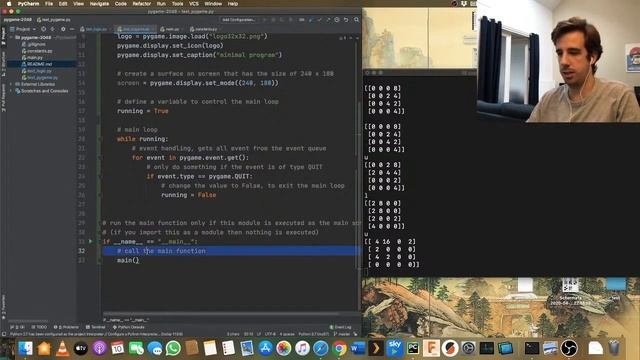This screenshot has height=360, width=640.
Task: Click the 4 spaces indent status entry
Action: (x=287, y=334)
